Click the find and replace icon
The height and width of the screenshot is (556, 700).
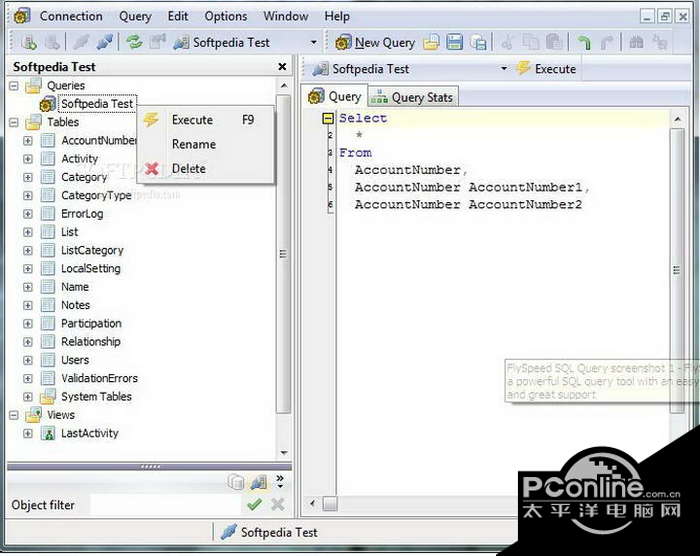pyautogui.click(x=660, y=43)
